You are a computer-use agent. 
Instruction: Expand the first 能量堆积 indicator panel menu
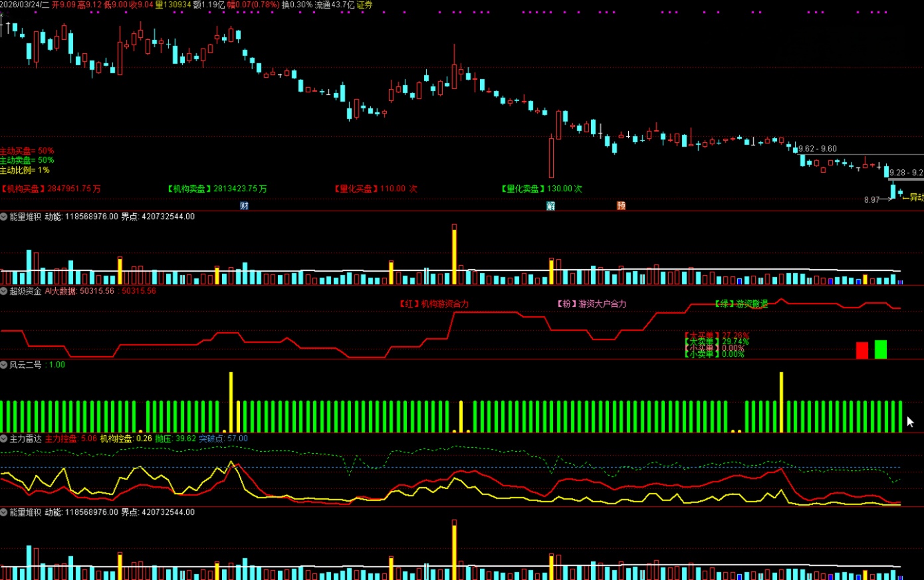(x=4, y=217)
